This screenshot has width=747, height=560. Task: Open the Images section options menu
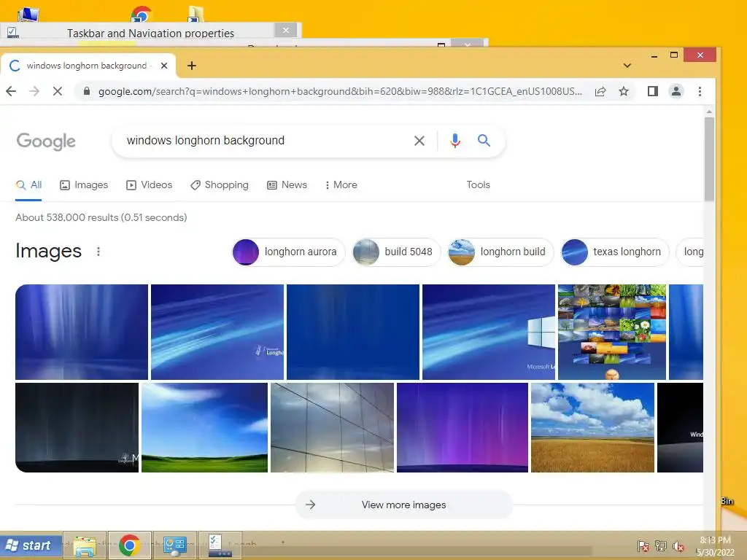tap(98, 252)
